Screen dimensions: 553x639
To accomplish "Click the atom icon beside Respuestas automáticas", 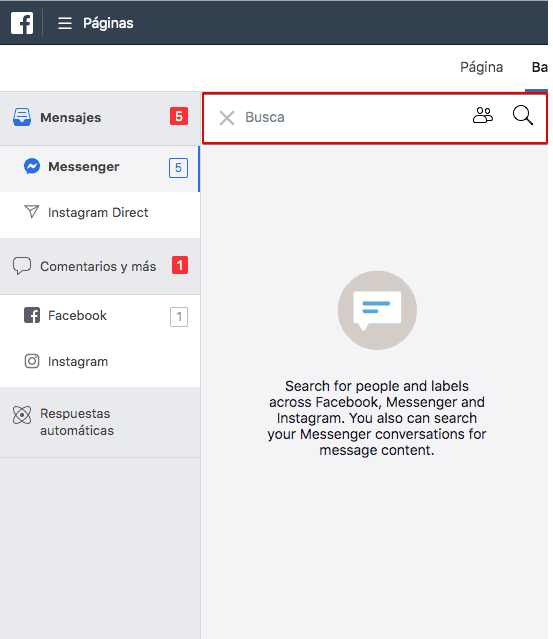I will point(22,415).
